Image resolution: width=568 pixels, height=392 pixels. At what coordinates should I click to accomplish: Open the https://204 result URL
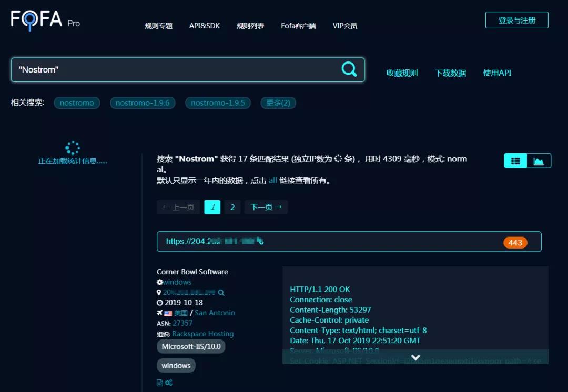coord(210,241)
